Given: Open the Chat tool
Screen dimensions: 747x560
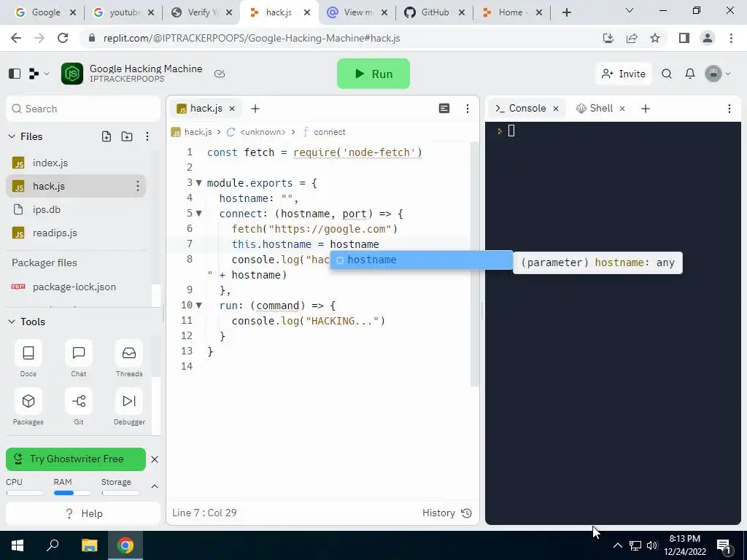Looking at the screenshot, I should tap(79, 359).
